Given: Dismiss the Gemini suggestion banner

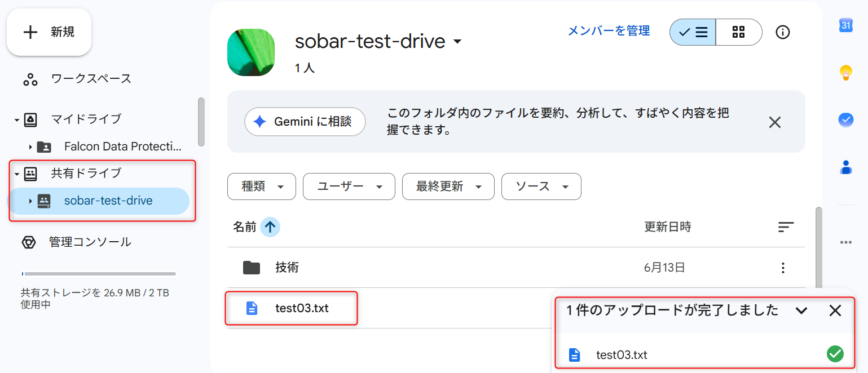Looking at the screenshot, I should coord(775,122).
